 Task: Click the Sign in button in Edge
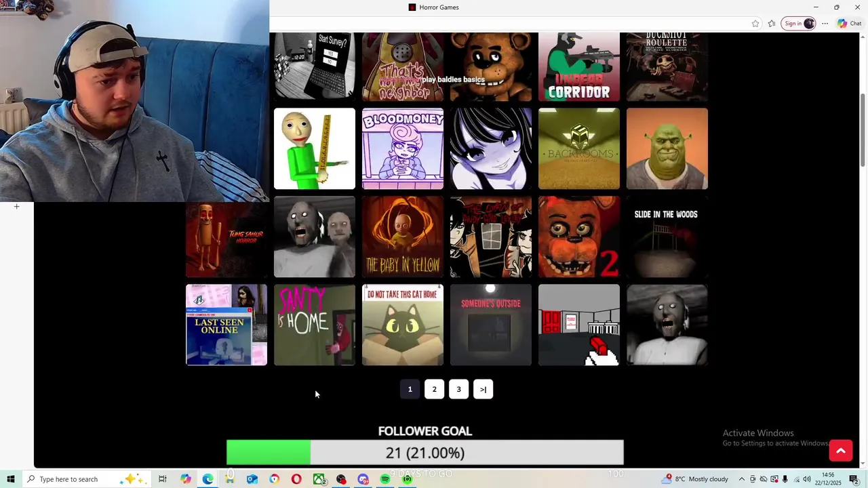point(798,23)
